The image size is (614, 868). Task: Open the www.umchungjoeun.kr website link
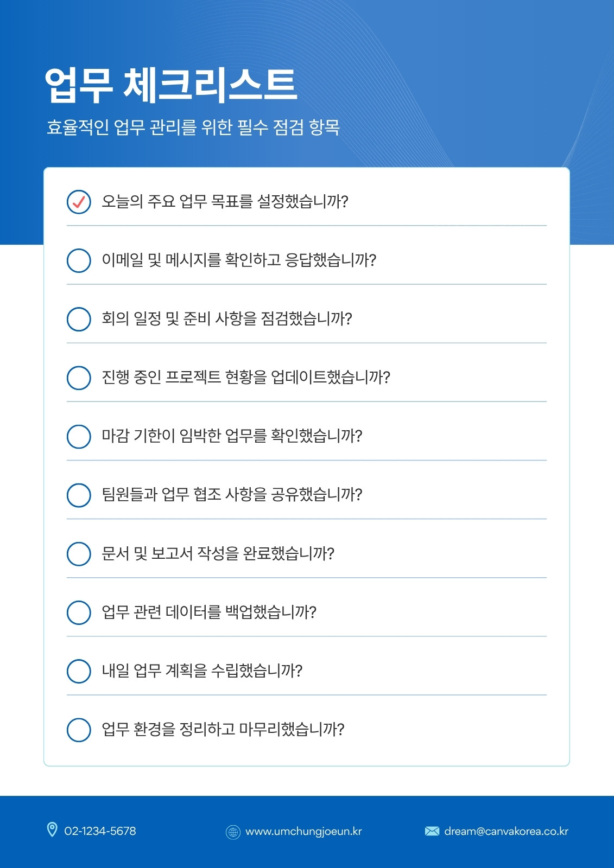pos(303,832)
